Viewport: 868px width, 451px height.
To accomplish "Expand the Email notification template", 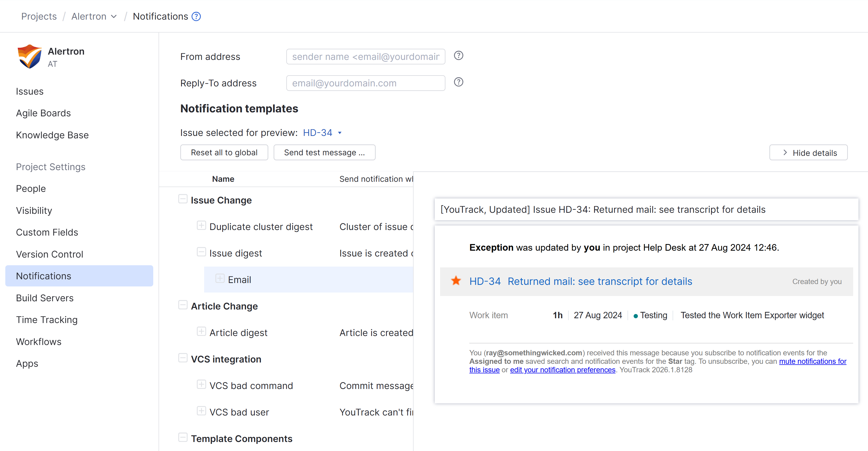I will click(220, 278).
